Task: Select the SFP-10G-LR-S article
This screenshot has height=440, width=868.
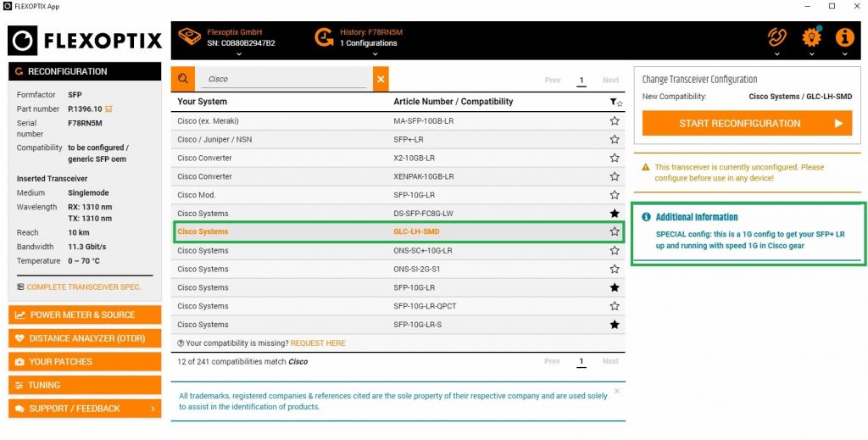Action: (x=417, y=325)
